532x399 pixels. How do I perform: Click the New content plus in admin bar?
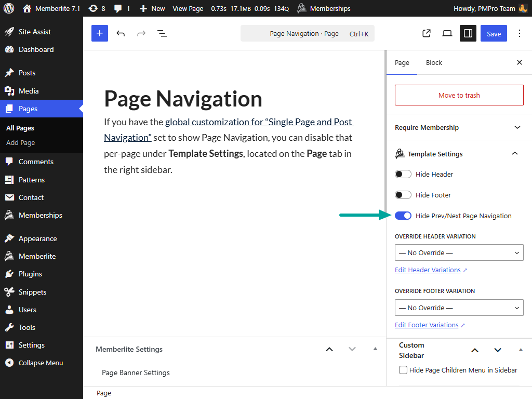(x=152, y=8)
